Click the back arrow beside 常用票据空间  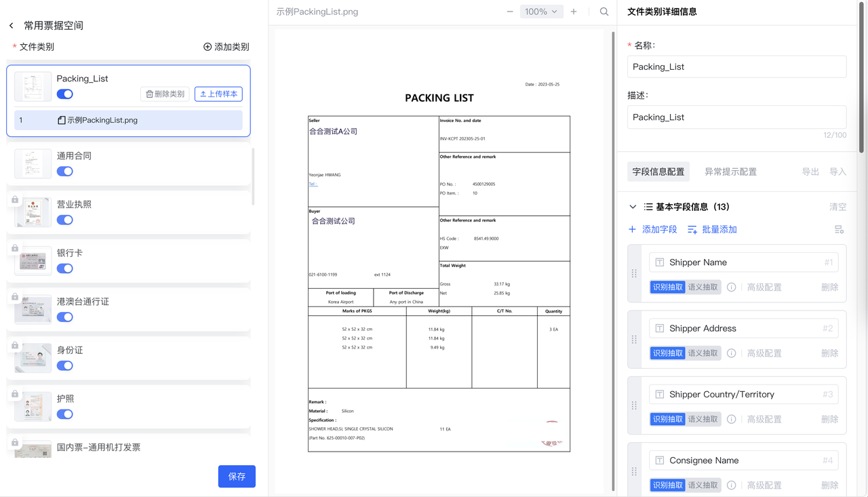tap(11, 24)
